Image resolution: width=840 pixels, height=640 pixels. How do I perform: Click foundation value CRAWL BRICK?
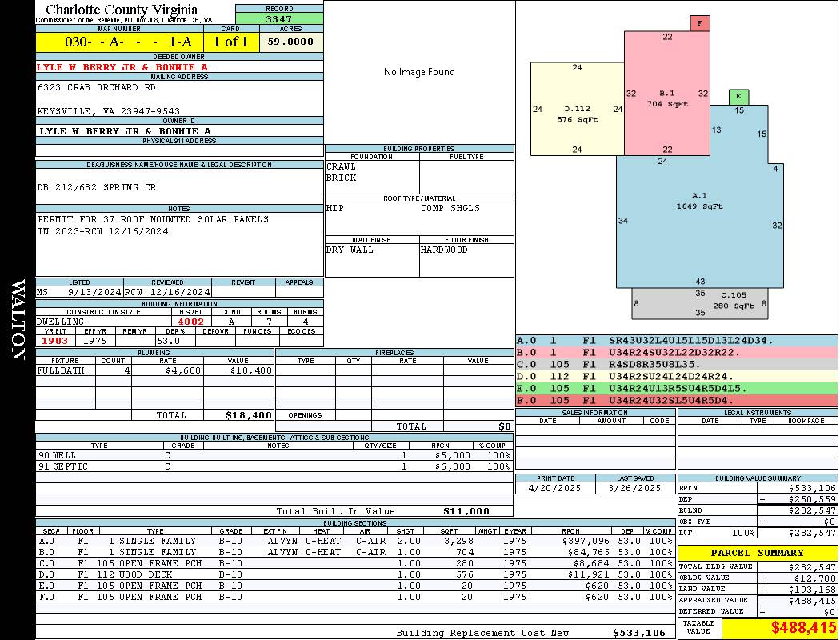pos(342,173)
